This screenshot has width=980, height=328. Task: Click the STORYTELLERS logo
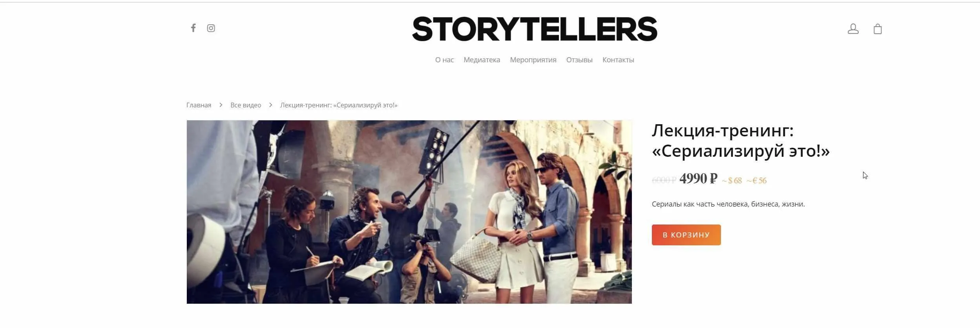coord(535,29)
